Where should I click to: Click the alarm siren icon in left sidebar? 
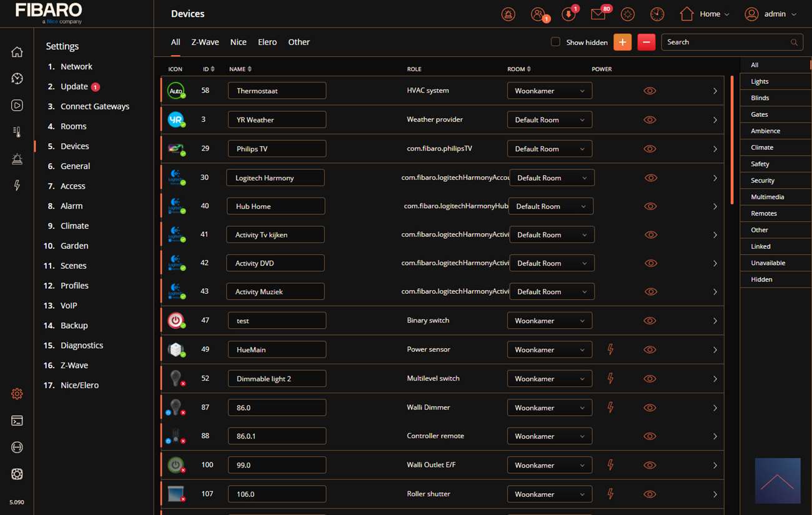[x=17, y=159]
